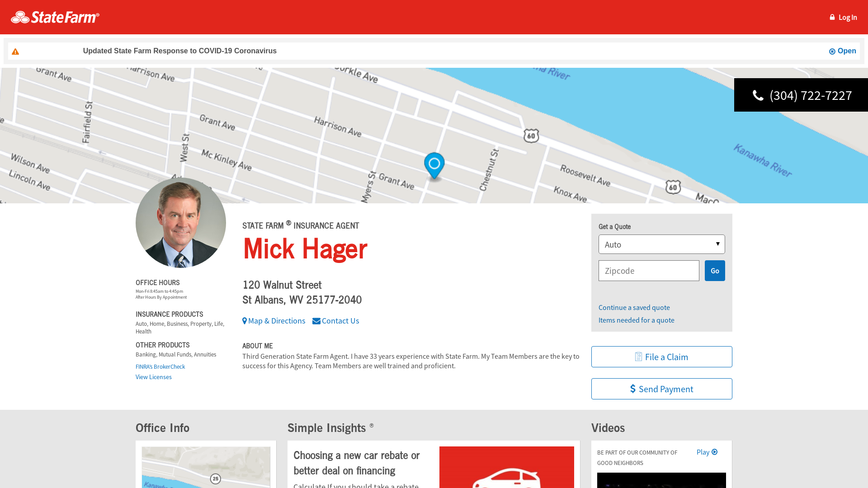The width and height of the screenshot is (868, 488).
Task: Click the lock icon beside Log In
Action: pos(832,17)
